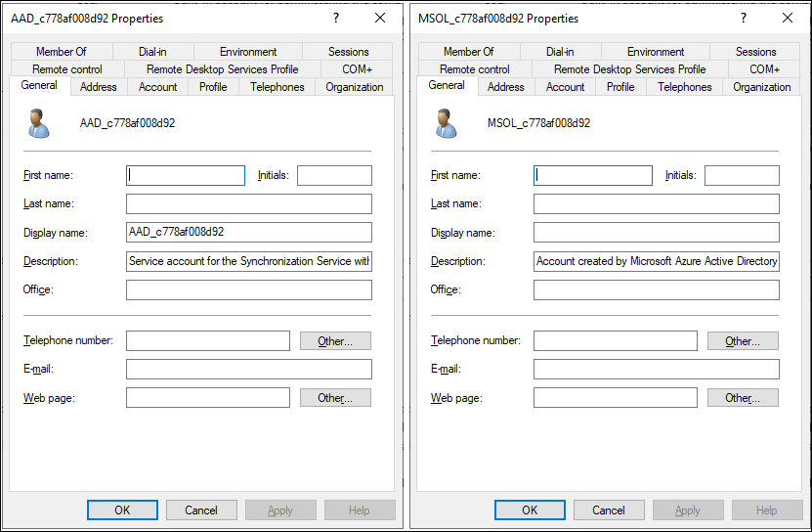Switch to the Environment tab in the AAD window
Screen dimensions: 812x532
[x=248, y=51]
